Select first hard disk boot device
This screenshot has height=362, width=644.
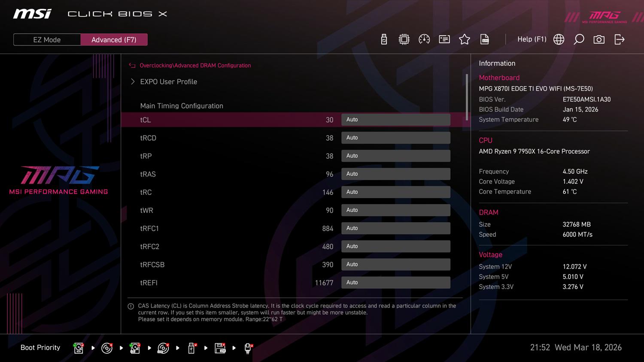click(x=79, y=348)
